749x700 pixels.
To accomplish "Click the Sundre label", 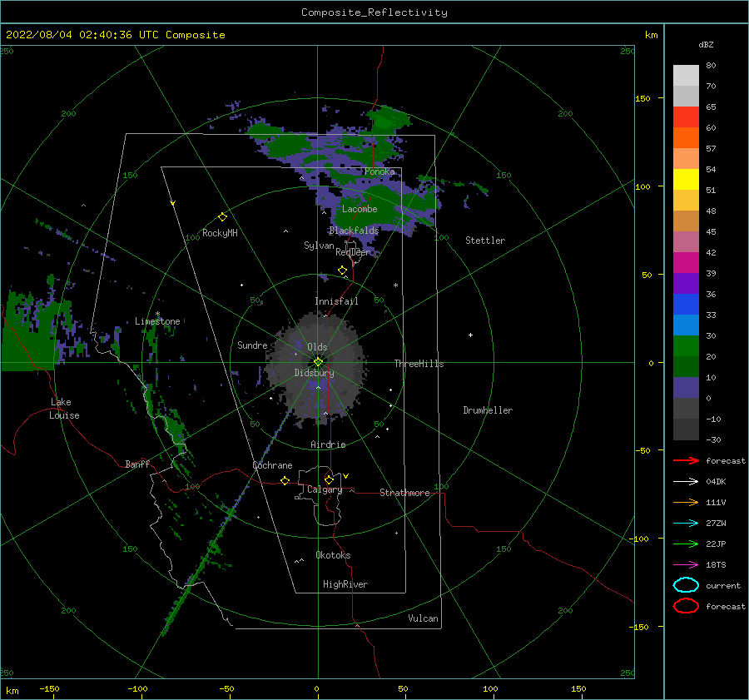I will point(252,345).
